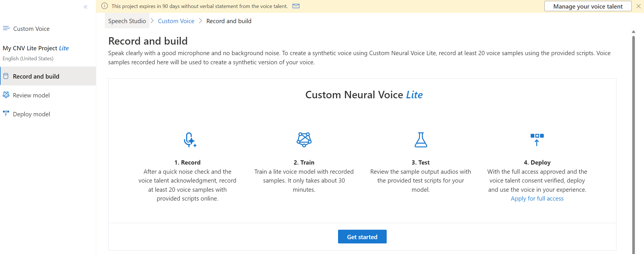Open the Apply for full access link
This screenshot has height=254, width=644.
pos(537,199)
